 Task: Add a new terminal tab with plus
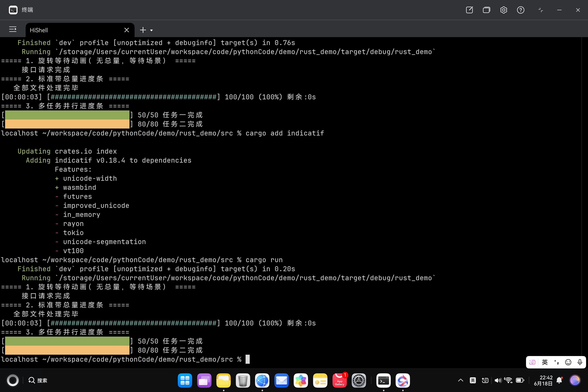[x=143, y=30]
